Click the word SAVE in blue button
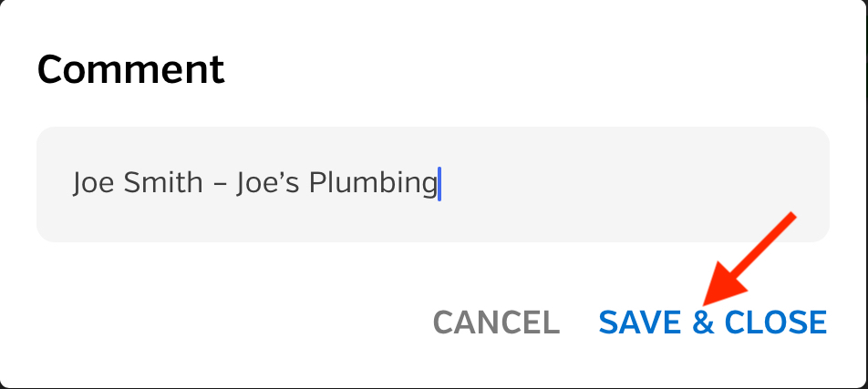The image size is (868, 389). [640, 322]
